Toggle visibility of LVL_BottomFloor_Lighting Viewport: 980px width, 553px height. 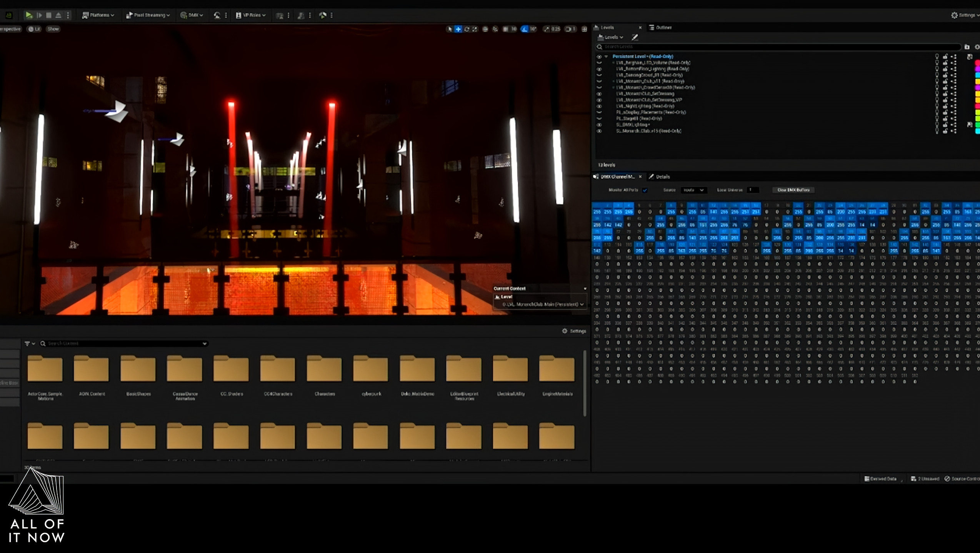point(599,69)
